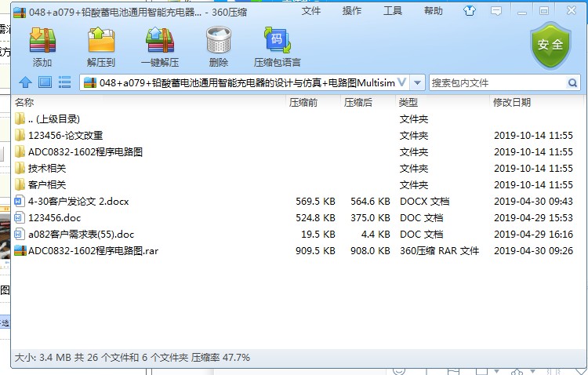This screenshot has width=588, height=375.
Task: Click the 908.0 KB compressed size cell
Action: tap(370, 251)
